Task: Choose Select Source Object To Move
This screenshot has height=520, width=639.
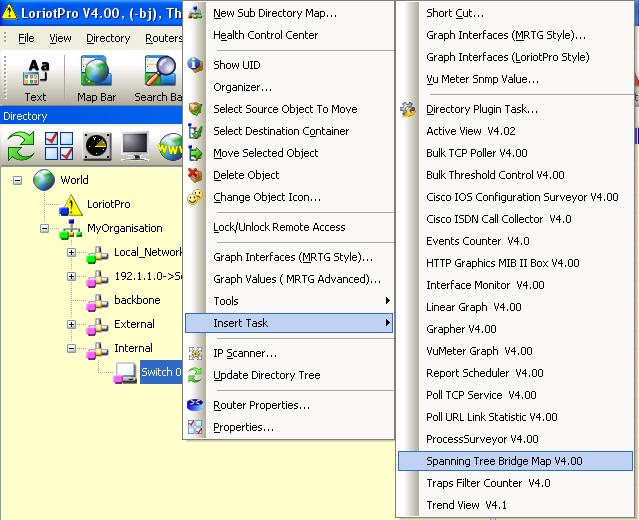Action: click(289, 109)
